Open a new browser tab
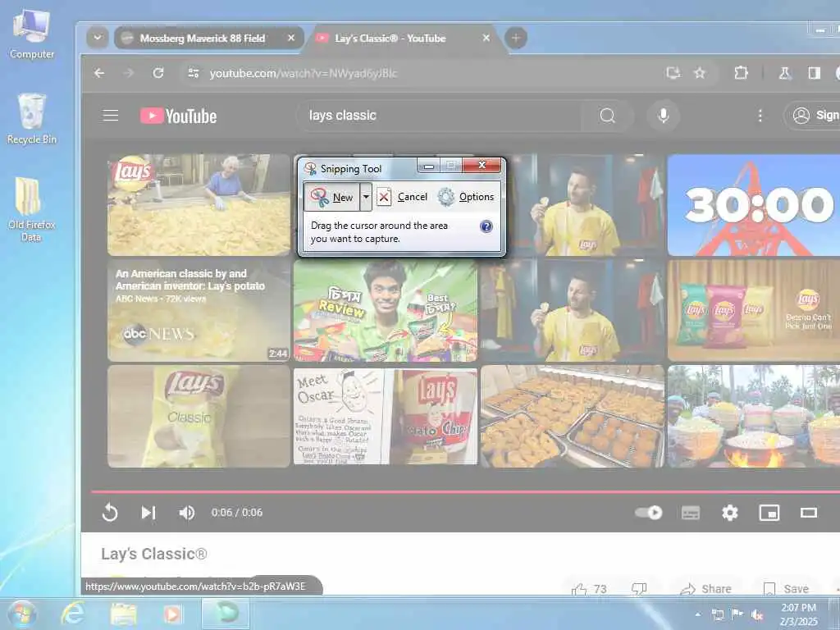 tap(516, 38)
